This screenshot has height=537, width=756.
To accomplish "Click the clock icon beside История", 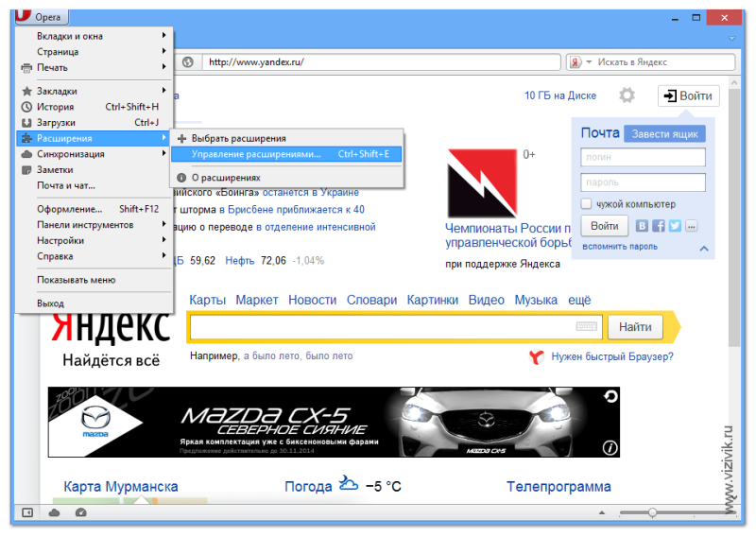I will pos(26,107).
